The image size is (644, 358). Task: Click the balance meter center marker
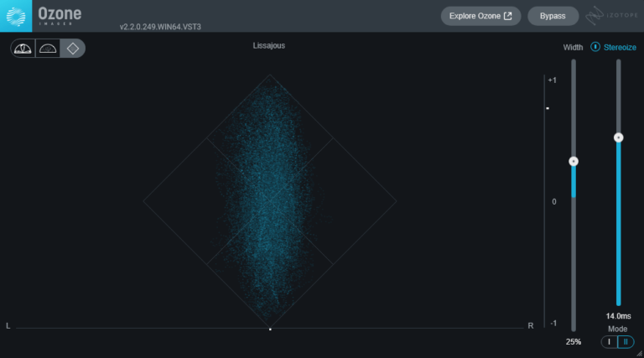click(270, 329)
